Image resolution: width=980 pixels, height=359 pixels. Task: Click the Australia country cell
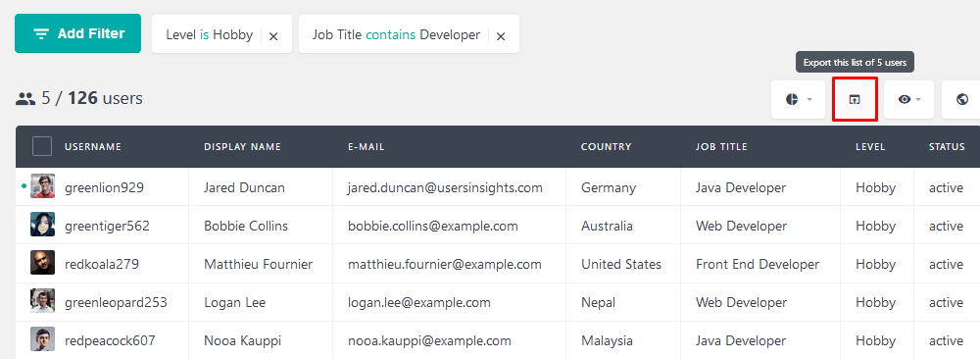(607, 226)
